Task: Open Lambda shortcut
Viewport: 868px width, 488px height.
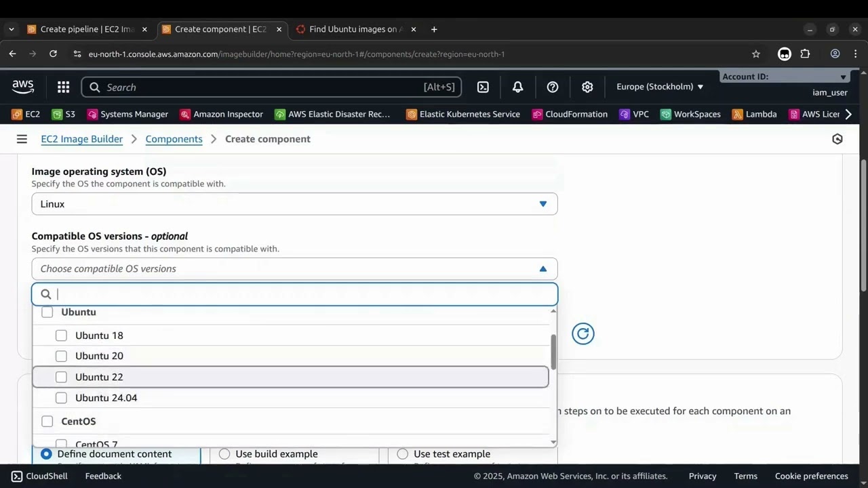Action: pyautogui.click(x=754, y=114)
